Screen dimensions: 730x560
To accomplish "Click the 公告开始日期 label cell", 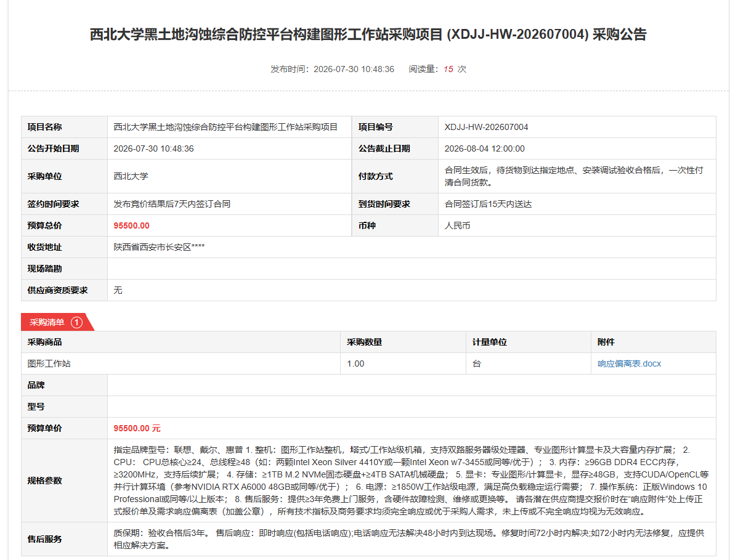I will pos(64,148).
